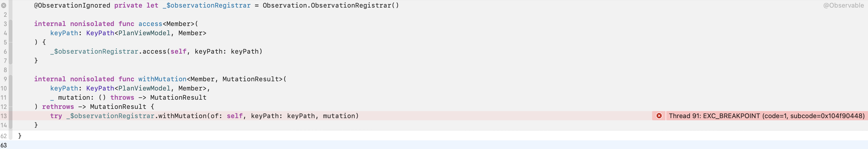Click the @ObservationIgnored attribute

point(72,5)
